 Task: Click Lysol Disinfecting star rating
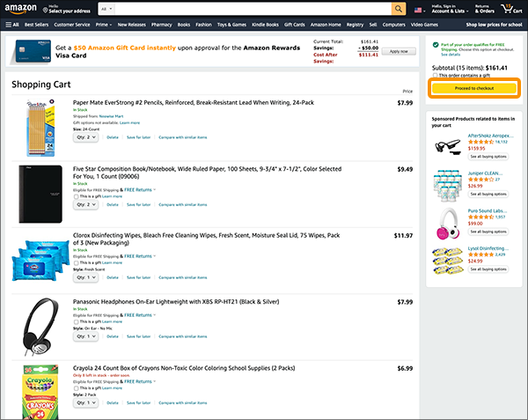coord(480,254)
